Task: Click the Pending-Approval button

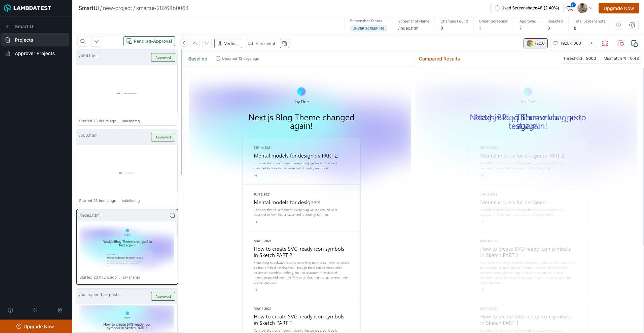Action: (149, 41)
